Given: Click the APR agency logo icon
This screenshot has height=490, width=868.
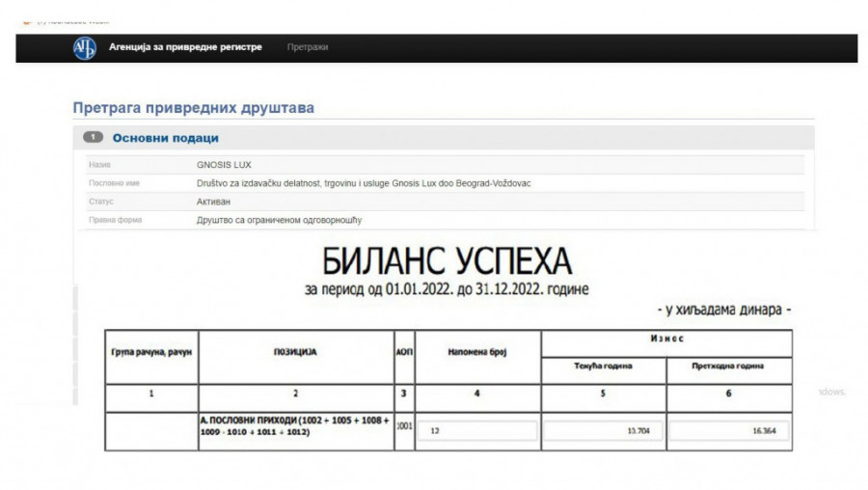Looking at the screenshot, I should pos(85,48).
